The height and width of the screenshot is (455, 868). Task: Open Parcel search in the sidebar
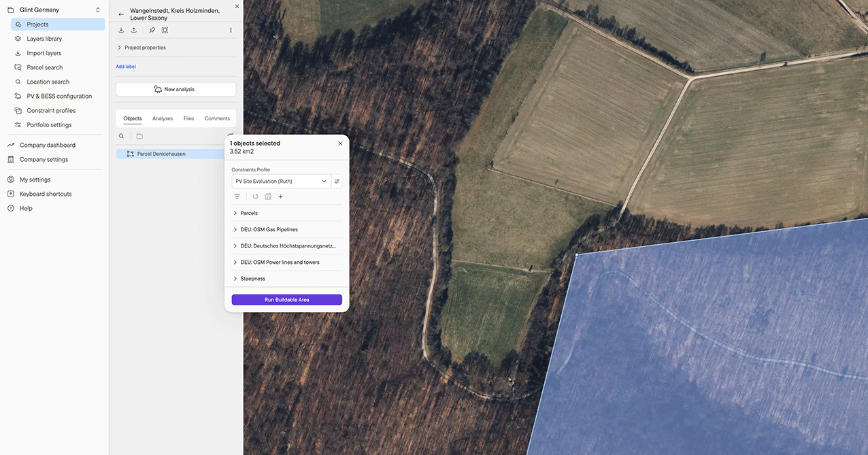point(45,67)
